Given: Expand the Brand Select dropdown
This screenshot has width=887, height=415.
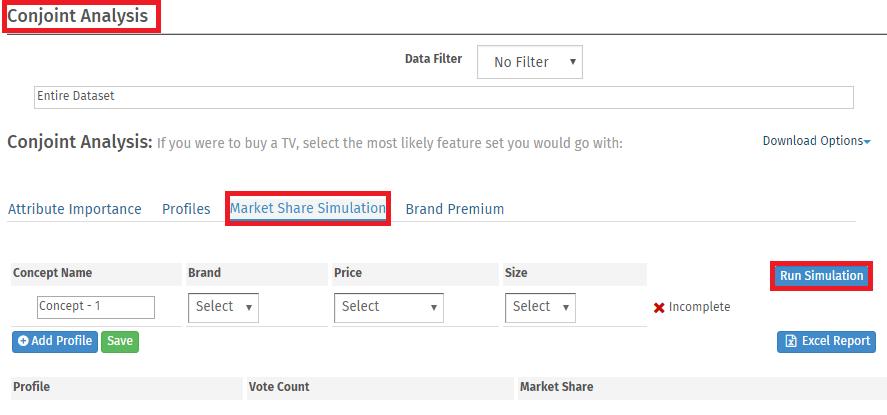Looking at the screenshot, I should point(223,307).
